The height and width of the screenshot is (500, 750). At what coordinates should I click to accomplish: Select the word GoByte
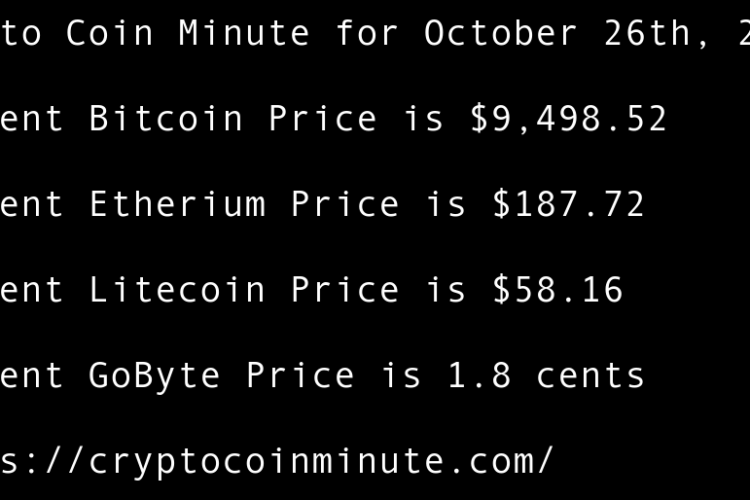pyautogui.click(x=155, y=376)
